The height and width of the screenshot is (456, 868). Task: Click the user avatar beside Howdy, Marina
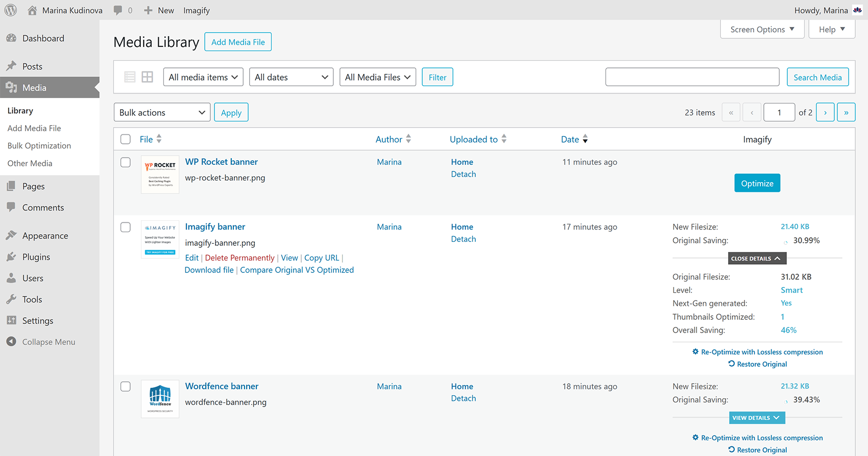point(857,10)
